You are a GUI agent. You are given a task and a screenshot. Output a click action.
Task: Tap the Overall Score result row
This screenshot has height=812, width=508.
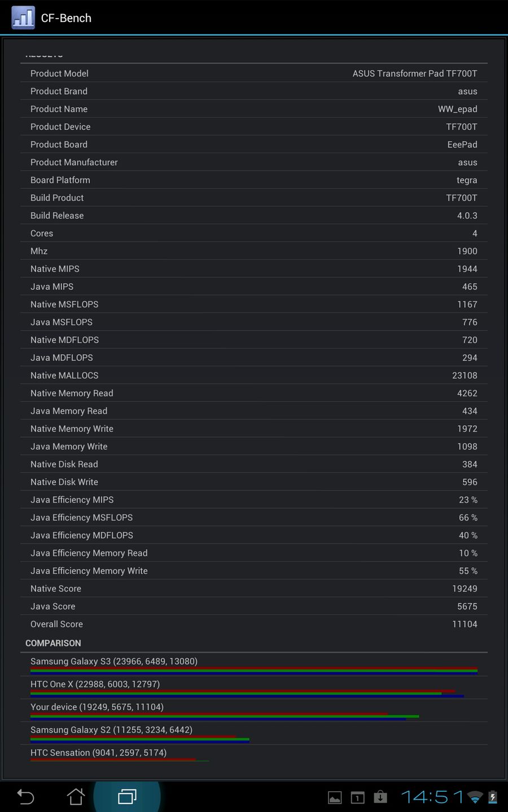pyautogui.click(x=254, y=624)
